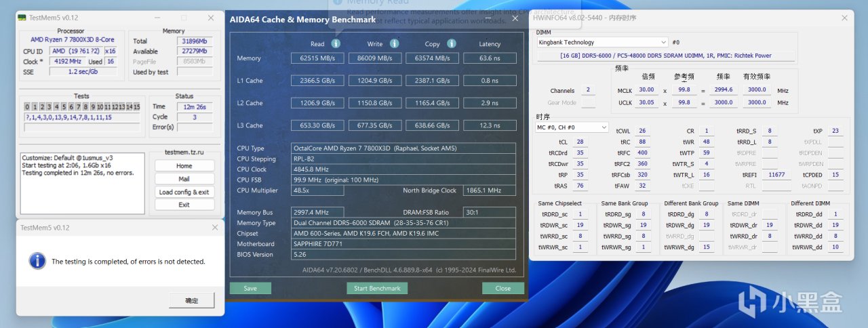Click the tWTR_L timing value 16
The image size is (868, 328).
coord(706,175)
